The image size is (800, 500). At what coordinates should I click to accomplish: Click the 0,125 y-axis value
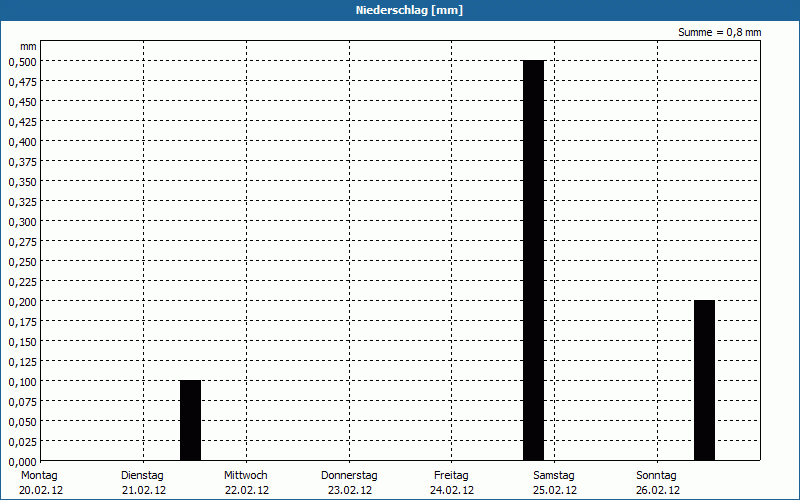(22, 362)
